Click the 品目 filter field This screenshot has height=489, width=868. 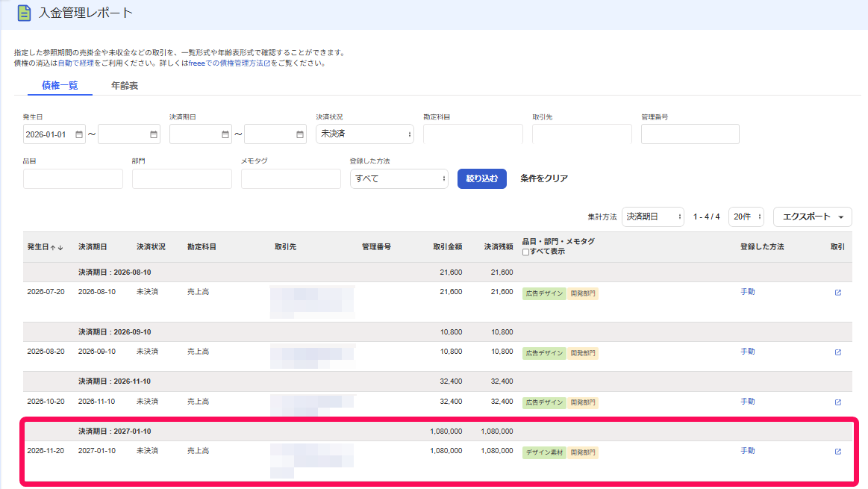coord(73,179)
